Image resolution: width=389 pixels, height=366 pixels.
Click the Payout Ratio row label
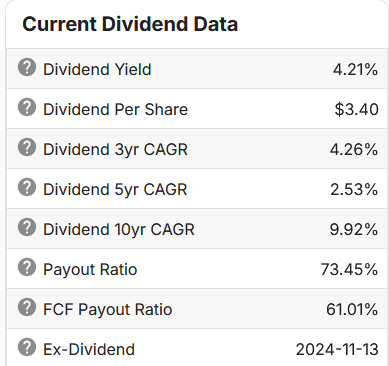[90, 270]
